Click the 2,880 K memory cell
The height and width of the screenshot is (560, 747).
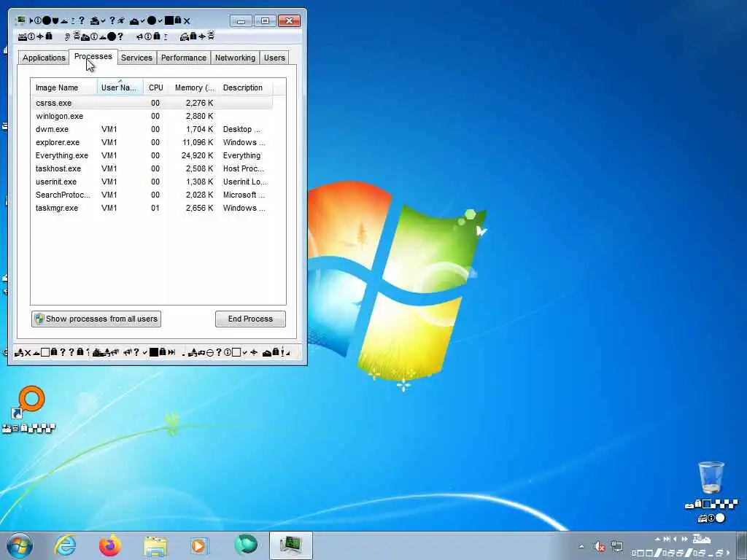[x=200, y=116]
